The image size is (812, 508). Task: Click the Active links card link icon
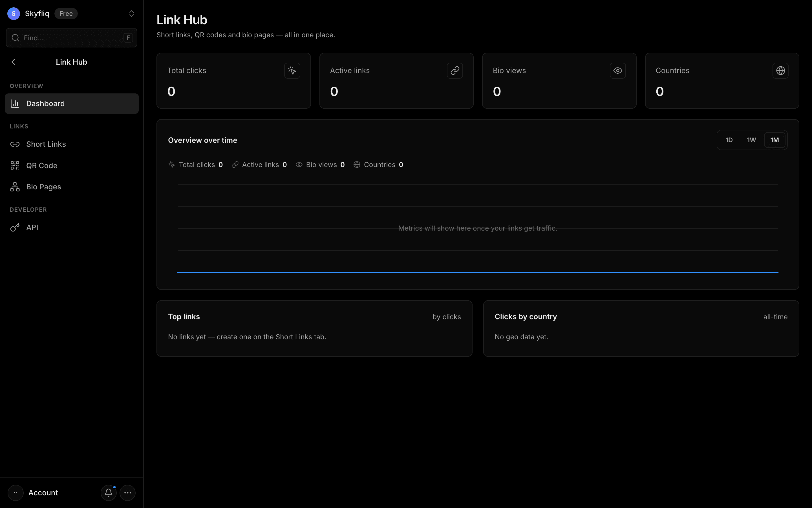click(x=455, y=71)
